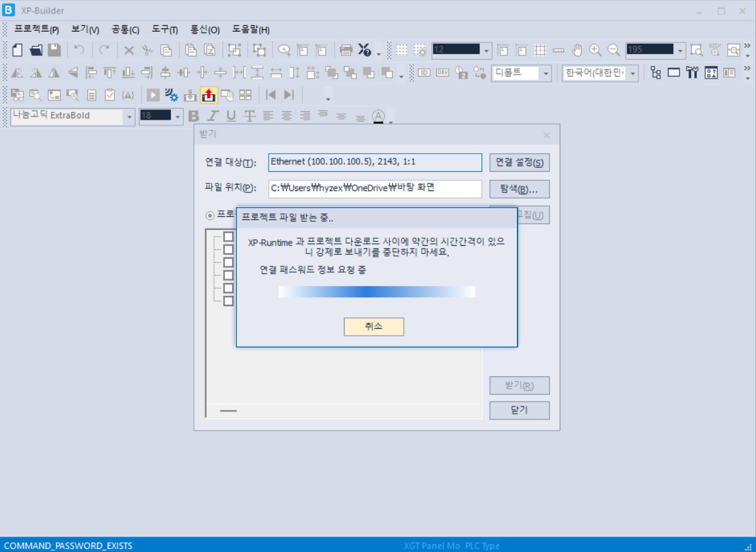Click the 연결 설정(S) button
The image size is (756, 552).
coord(519,163)
